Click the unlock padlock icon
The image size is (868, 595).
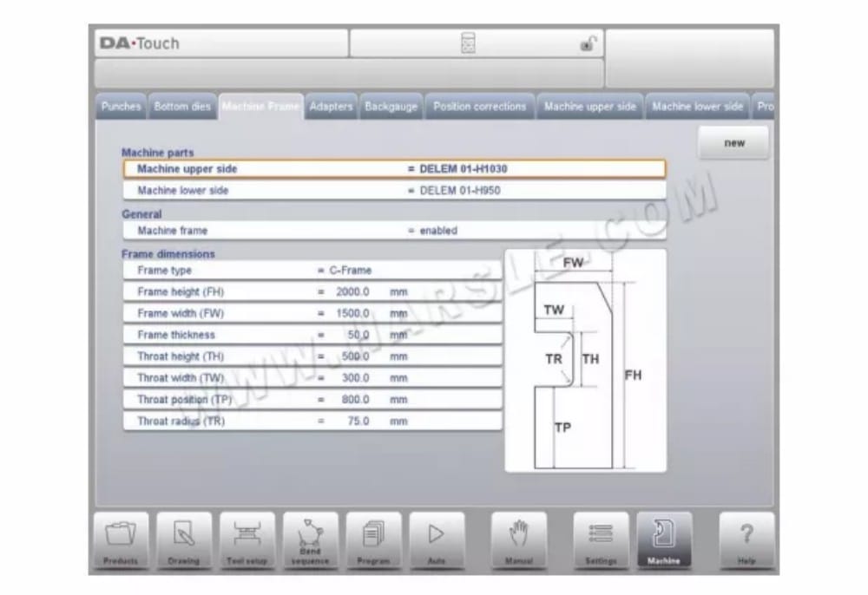pos(588,43)
